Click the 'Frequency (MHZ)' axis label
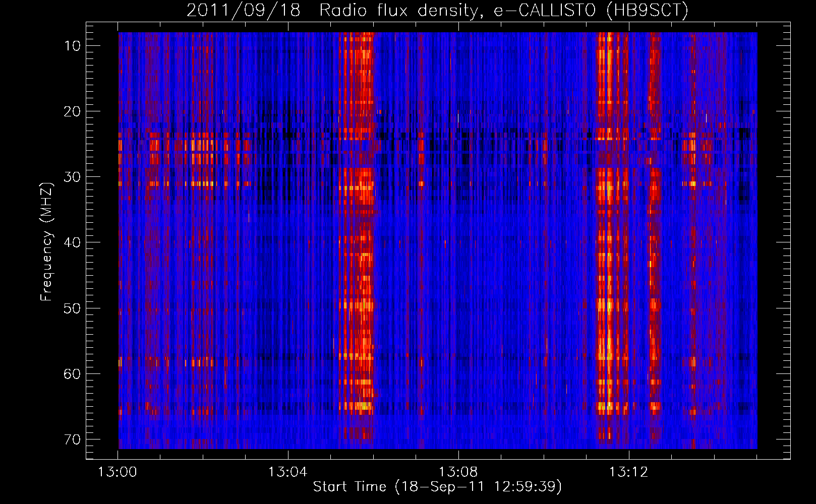816x504 pixels. click(46, 242)
